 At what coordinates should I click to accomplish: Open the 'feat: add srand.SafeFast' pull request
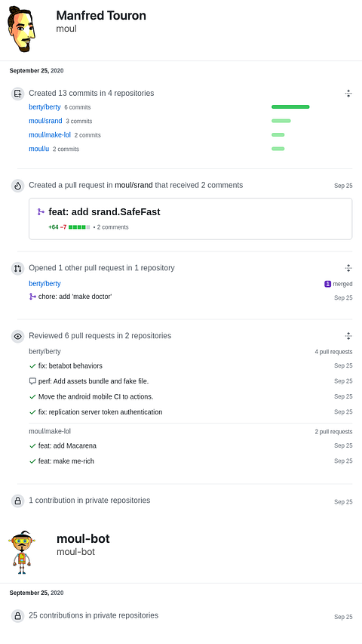point(104,212)
